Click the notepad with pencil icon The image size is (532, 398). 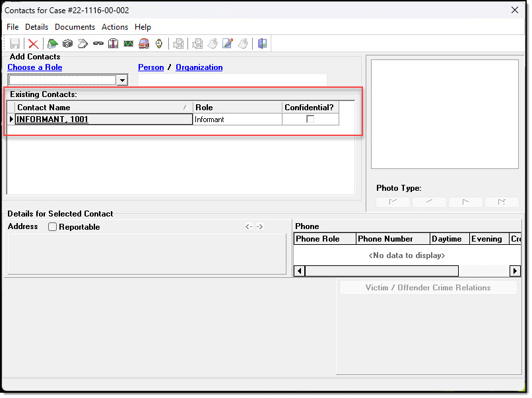pos(227,44)
